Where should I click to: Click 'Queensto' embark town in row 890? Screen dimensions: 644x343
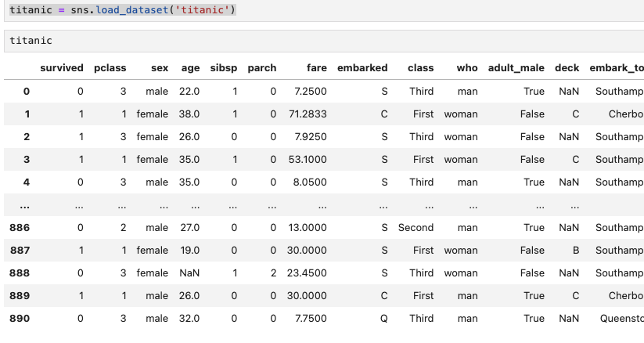pos(622,318)
